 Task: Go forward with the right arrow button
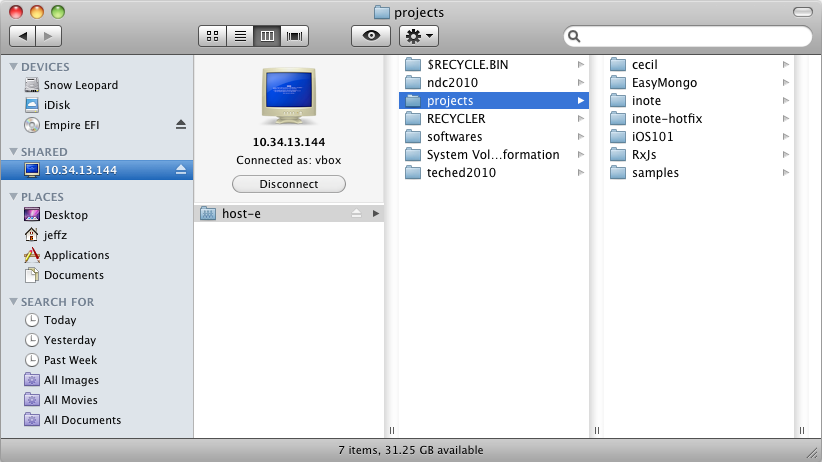(49, 36)
